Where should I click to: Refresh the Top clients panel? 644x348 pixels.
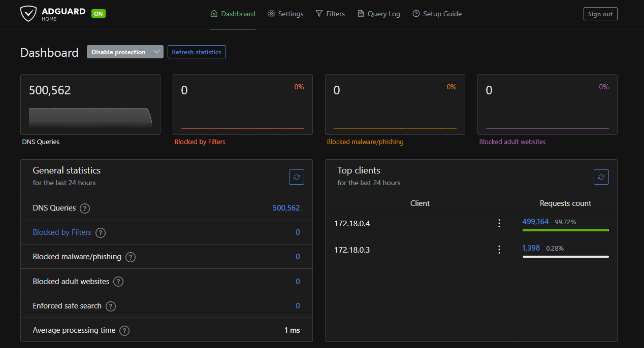(601, 177)
